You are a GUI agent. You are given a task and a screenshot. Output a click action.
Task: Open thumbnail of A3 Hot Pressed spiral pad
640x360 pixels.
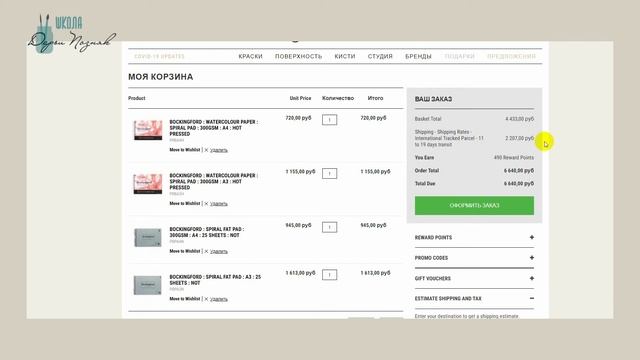click(x=148, y=184)
